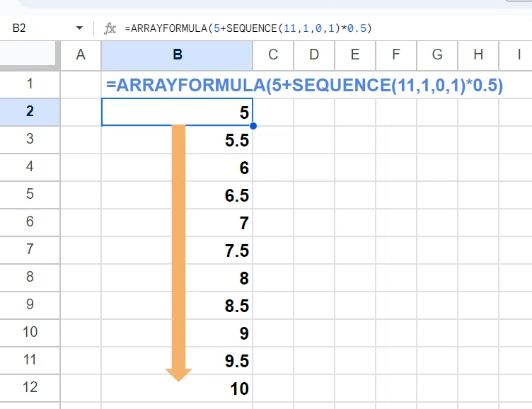Click the cell containing 5.5

[x=177, y=139]
